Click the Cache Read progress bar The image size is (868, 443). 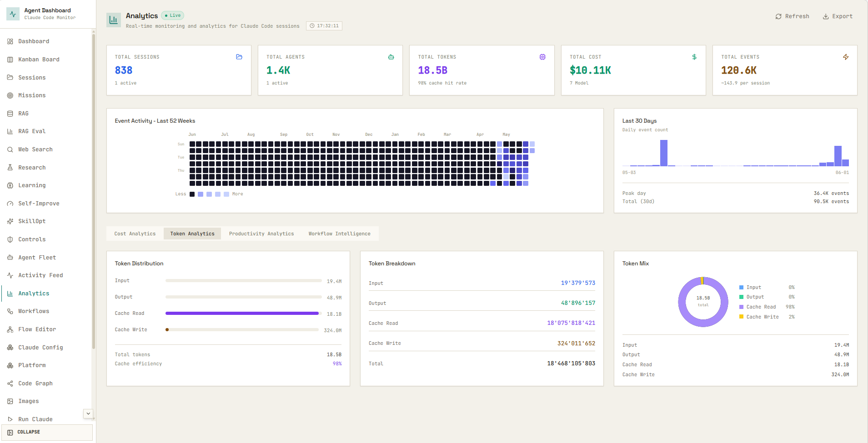(244, 313)
